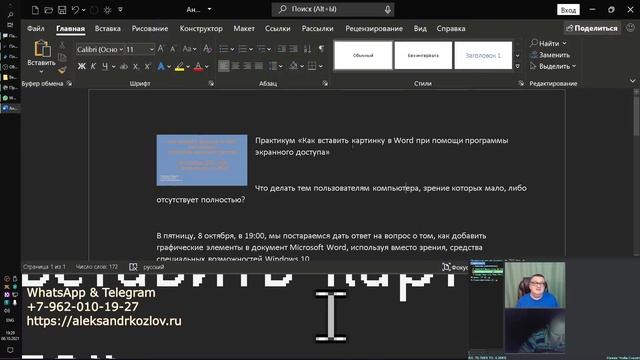Switch to the Рассылки tab
Image resolution: width=640 pixels, height=360 pixels.
(317, 29)
